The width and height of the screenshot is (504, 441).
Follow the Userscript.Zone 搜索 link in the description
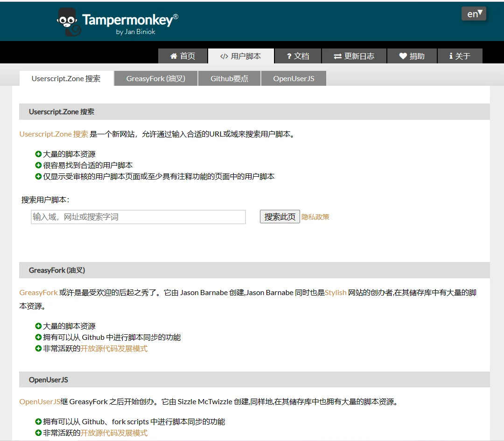(54, 134)
